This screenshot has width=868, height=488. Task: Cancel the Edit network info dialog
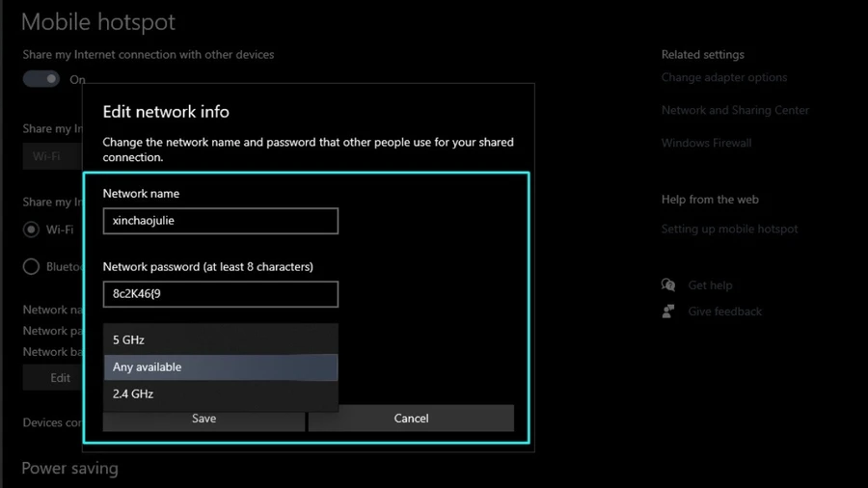point(411,419)
